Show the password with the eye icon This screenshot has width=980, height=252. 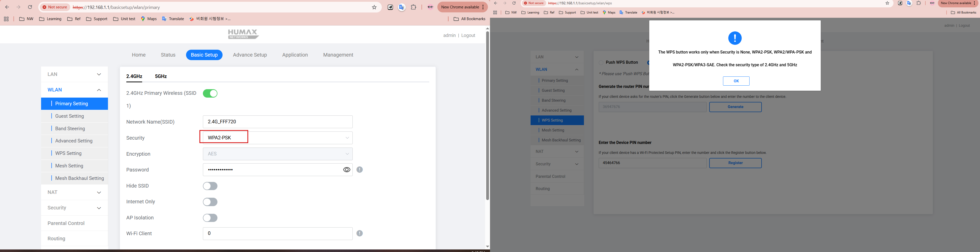(x=347, y=170)
